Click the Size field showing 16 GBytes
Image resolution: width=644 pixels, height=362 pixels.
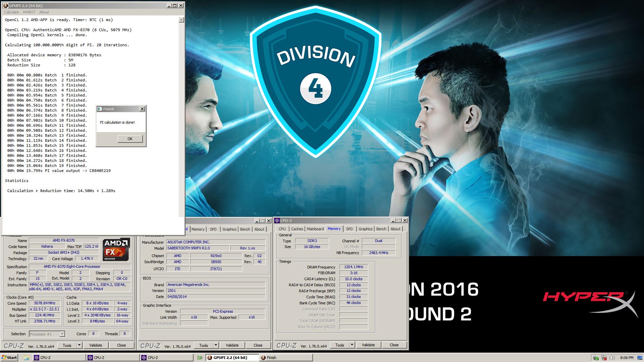click(x=312, y=247)
